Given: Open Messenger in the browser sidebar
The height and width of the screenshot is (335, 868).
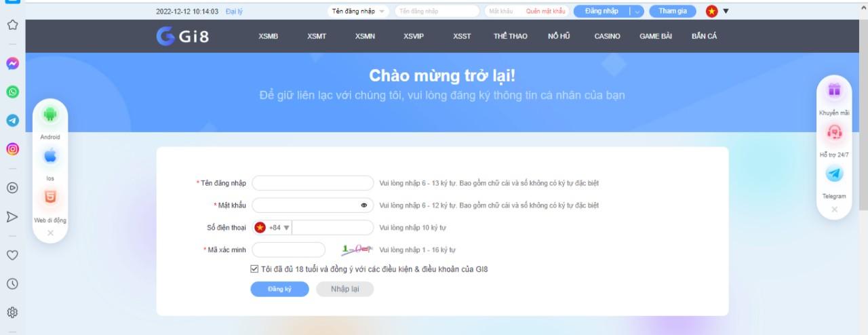Looking at the screenshot, I should tap(12, 63).
